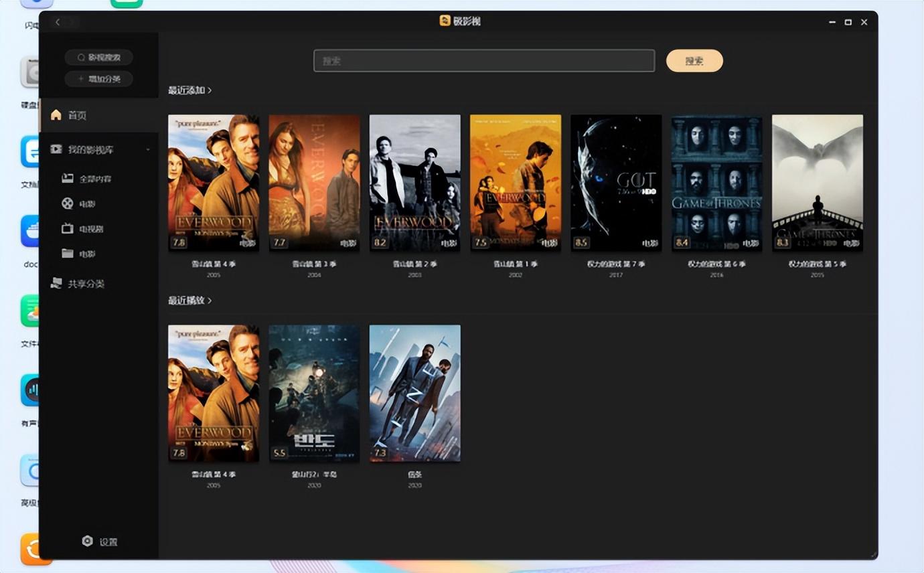The width and height of the screenshot is (924, 573).
Task: Click the orange 搜索 button
Action: point(694,61)
